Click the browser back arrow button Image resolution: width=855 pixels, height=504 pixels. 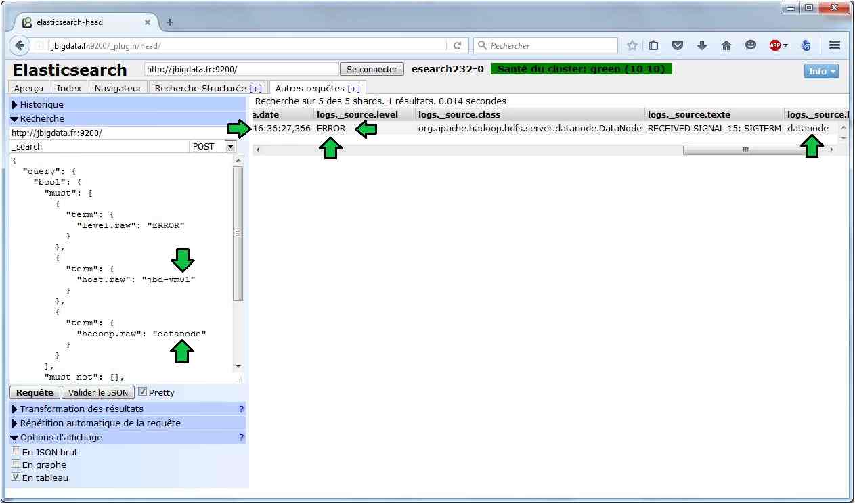tap(20, 45)
